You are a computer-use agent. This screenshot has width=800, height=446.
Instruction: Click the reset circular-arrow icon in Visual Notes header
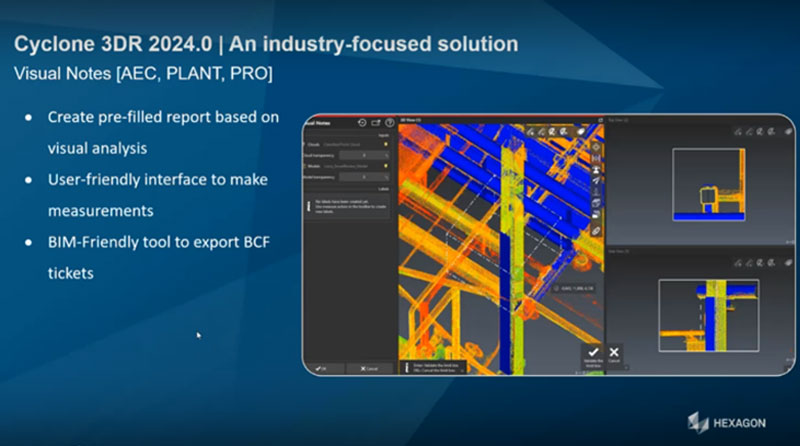click(362, 122)
